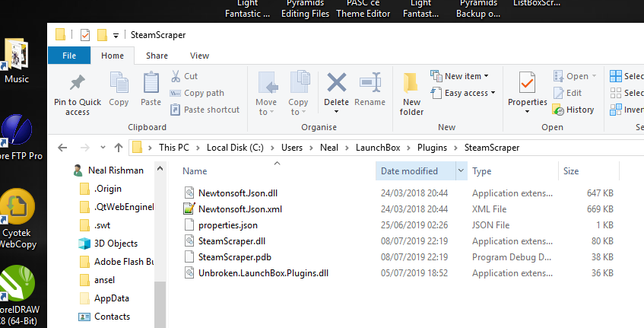
Task: Open the Copy to menu
Action: [x=298, y=94]
